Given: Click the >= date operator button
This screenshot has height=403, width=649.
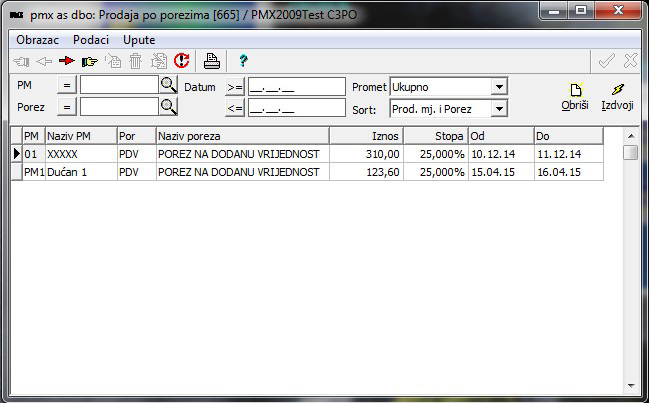Looking at the screenshot, I should pos(235,87).
